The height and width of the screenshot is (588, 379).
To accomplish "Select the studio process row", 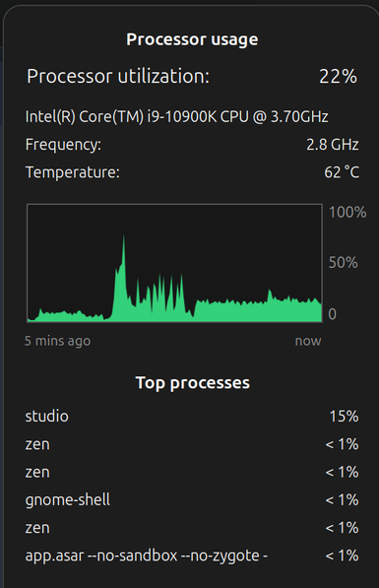I will (192, 417).
